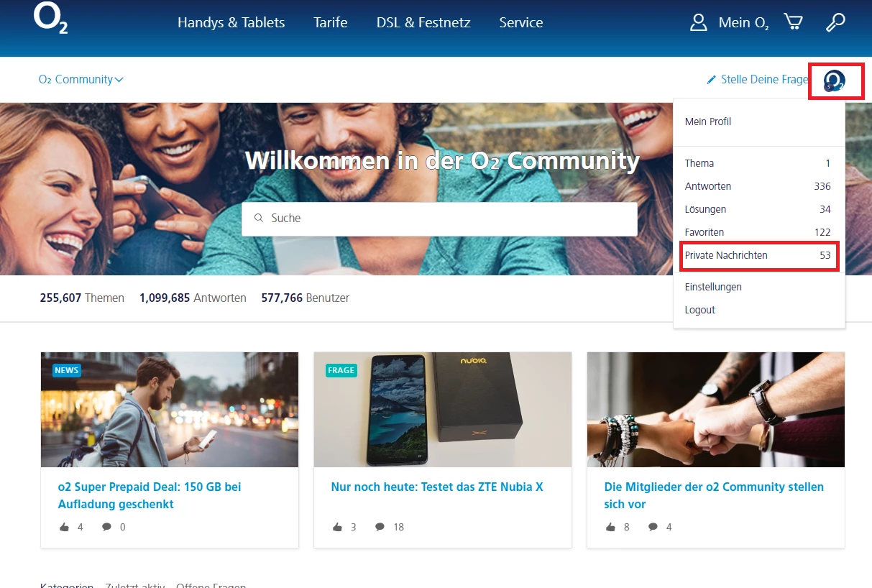Screen dimensions: 872x588
Task: Open Einstellungen in user menu
Action: point(713,287)
